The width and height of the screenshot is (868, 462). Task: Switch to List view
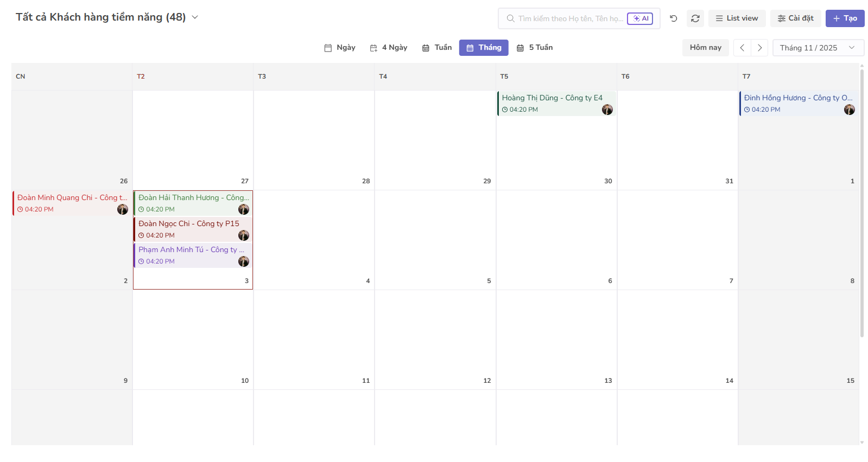(737, 18)
